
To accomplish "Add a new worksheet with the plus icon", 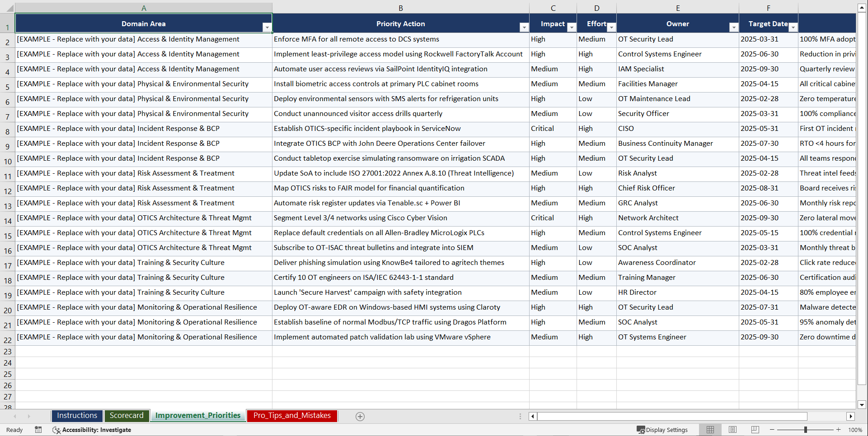I will (360, 416).
